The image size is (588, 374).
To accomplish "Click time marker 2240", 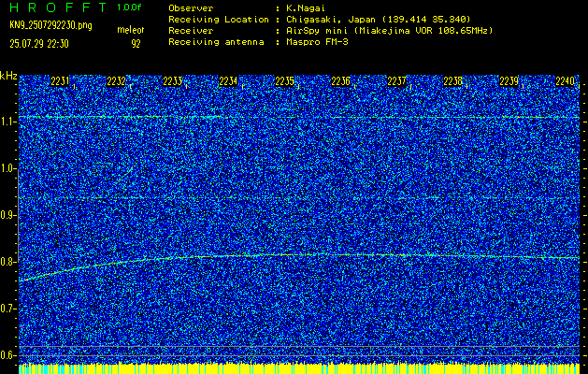I will (x=566, y=81).
